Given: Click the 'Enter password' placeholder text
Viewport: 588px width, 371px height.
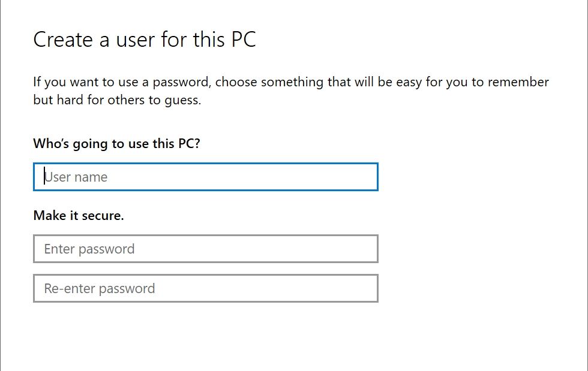Looking at the screenshot, I should click(89, 249).
